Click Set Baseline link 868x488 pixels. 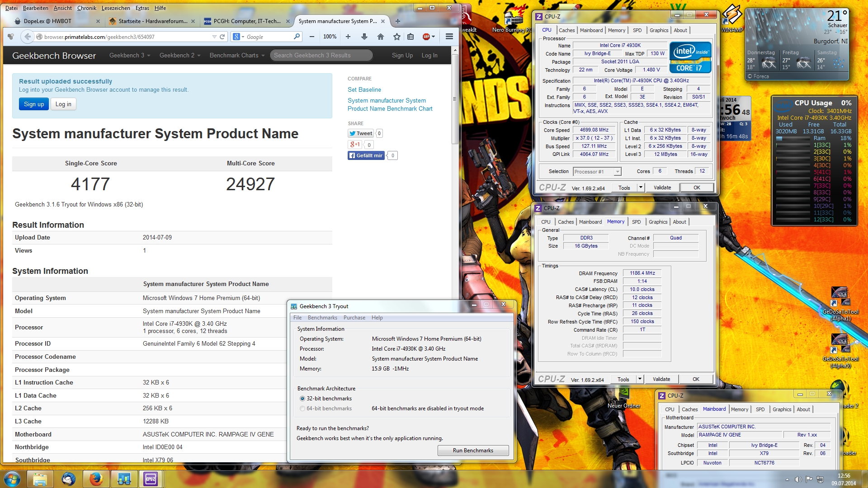pyautogui.click(x=364, y=89)
